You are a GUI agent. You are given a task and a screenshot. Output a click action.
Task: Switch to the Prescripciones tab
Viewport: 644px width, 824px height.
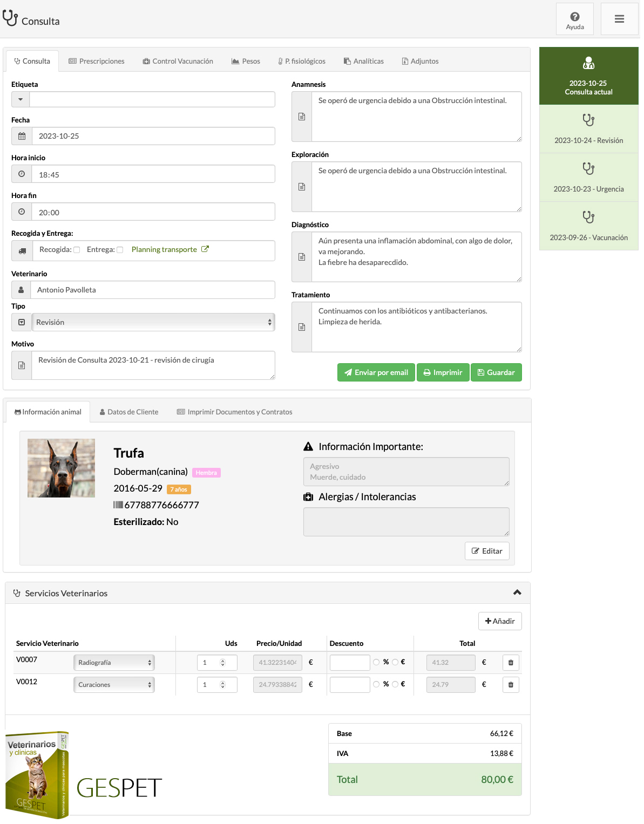pyautogui.click(x=97, y=62)
